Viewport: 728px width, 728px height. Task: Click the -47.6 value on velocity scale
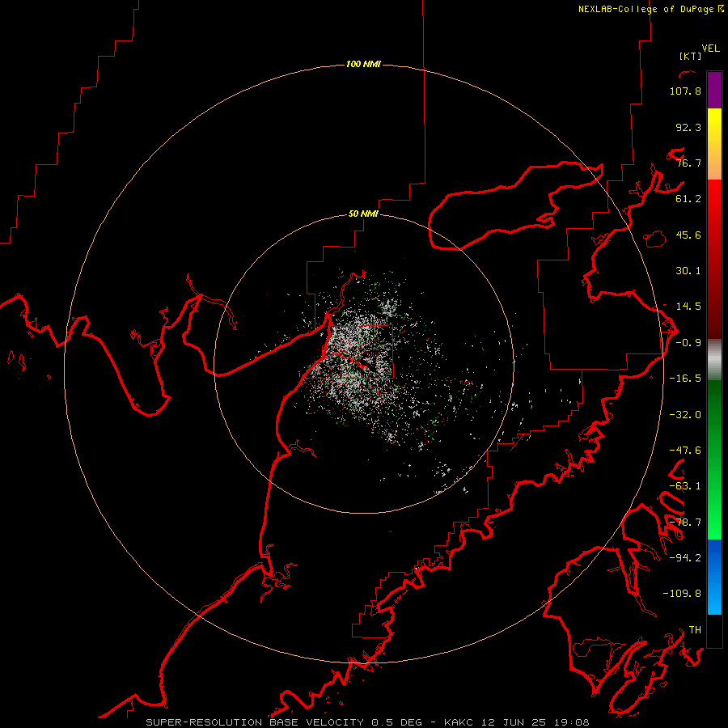pyautogui.click(x=685, y=451)
